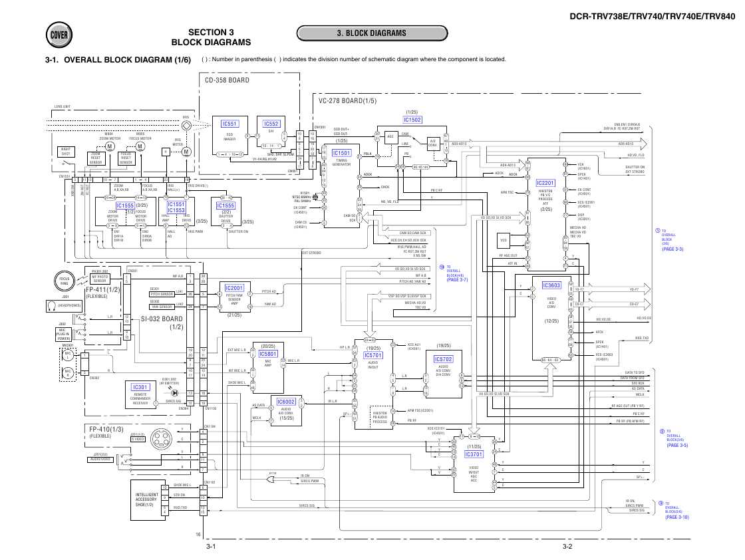Click the FOCUS MOTOR 'M' symbol
The width and height of the screenshot is (745, 560).
point(140,146)
